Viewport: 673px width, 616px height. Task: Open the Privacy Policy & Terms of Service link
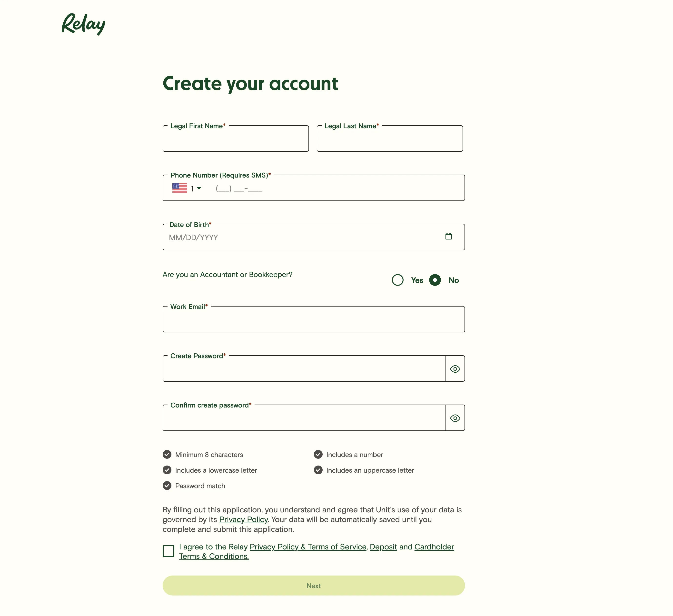308,546
